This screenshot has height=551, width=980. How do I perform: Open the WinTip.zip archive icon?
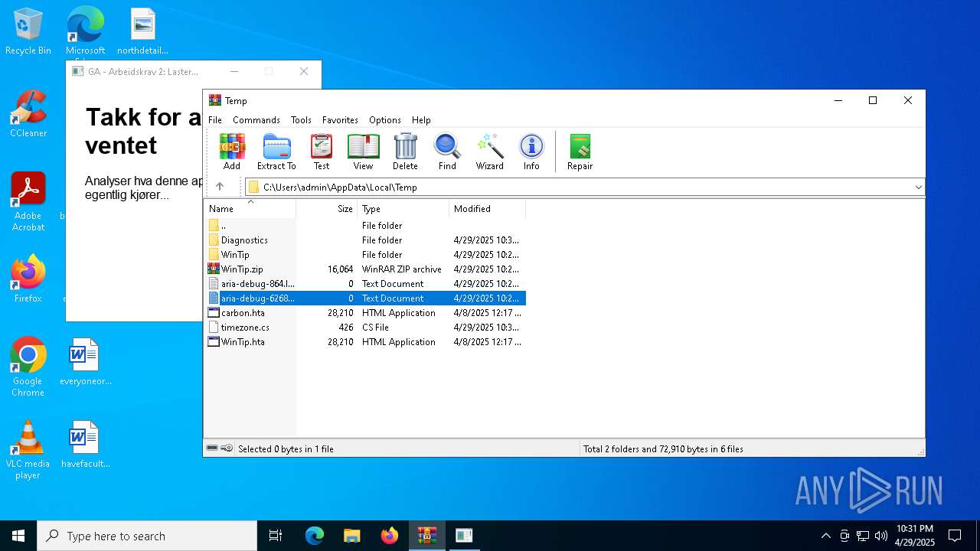[214, 269]
